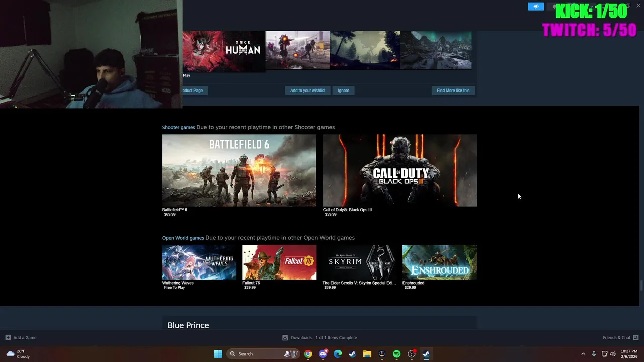
Task: Open Friends & Chat text link
Action: tap(616, 338)
